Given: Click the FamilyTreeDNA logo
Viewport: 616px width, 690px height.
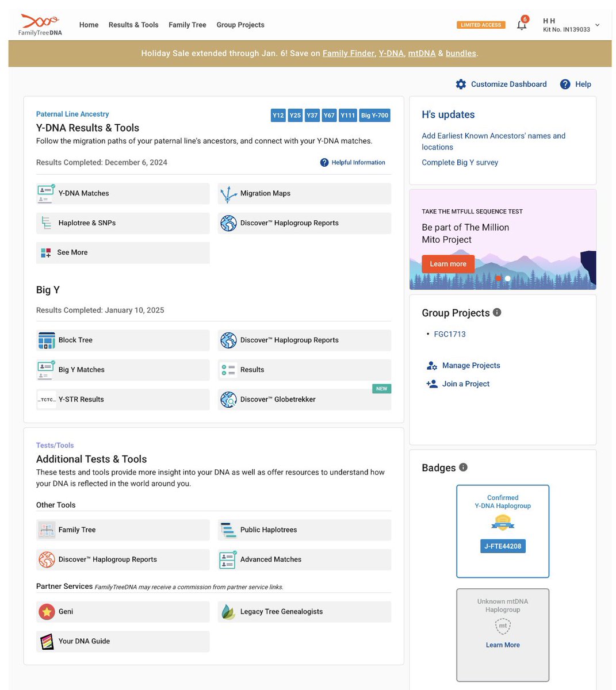Looking at the screenshot, I should click(40, 25).
